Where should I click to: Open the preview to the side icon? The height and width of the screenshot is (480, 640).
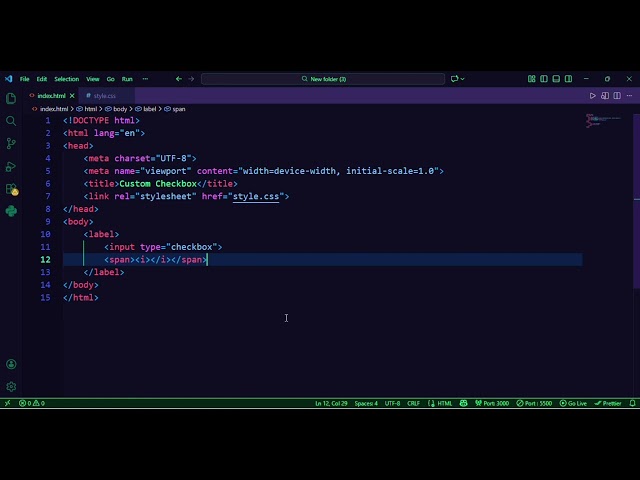tap(605, 96)
